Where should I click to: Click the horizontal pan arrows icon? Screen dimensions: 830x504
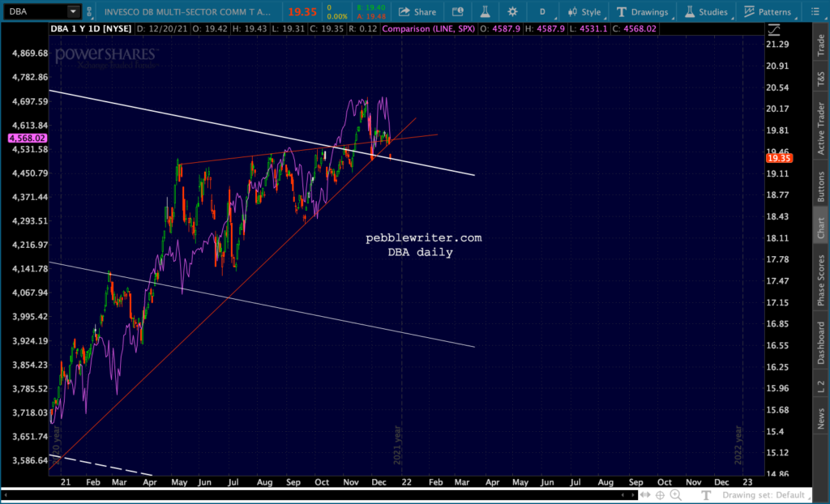[x=645, y=496]
